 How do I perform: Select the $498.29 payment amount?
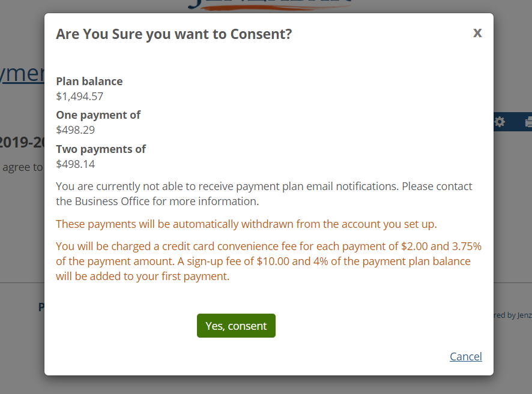(74, 130)
